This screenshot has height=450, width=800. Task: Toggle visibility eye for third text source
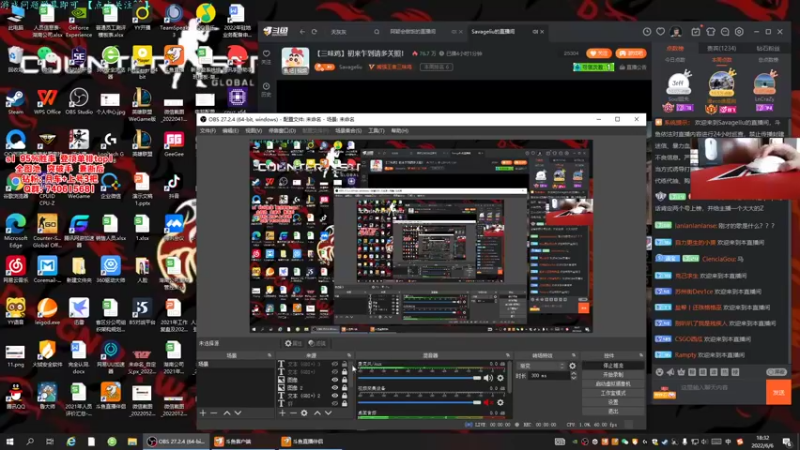pyautogui.click(x=335, y=395)
